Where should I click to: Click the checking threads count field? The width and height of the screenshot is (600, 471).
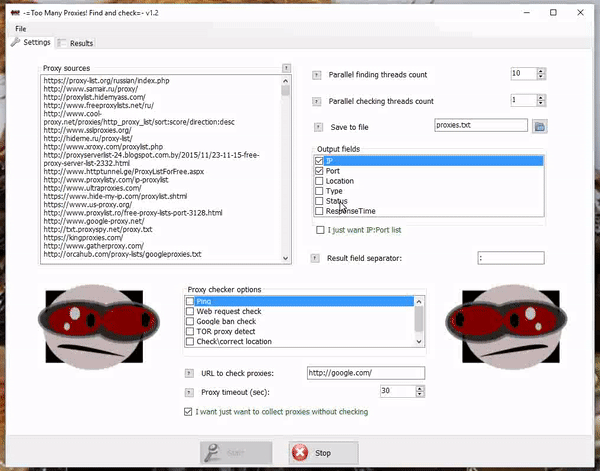(x=523, y=100)
